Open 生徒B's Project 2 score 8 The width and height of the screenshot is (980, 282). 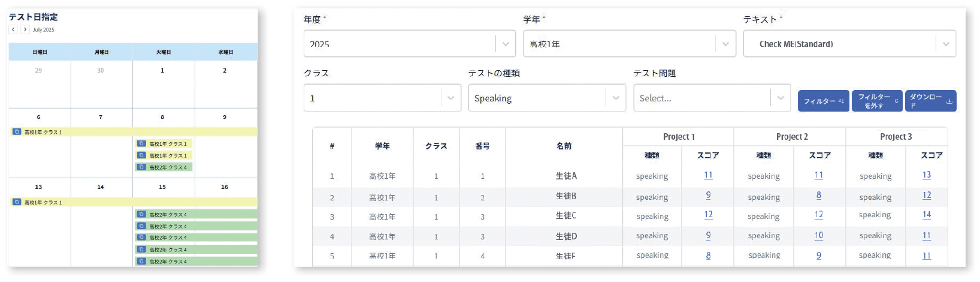coord(818,196)
